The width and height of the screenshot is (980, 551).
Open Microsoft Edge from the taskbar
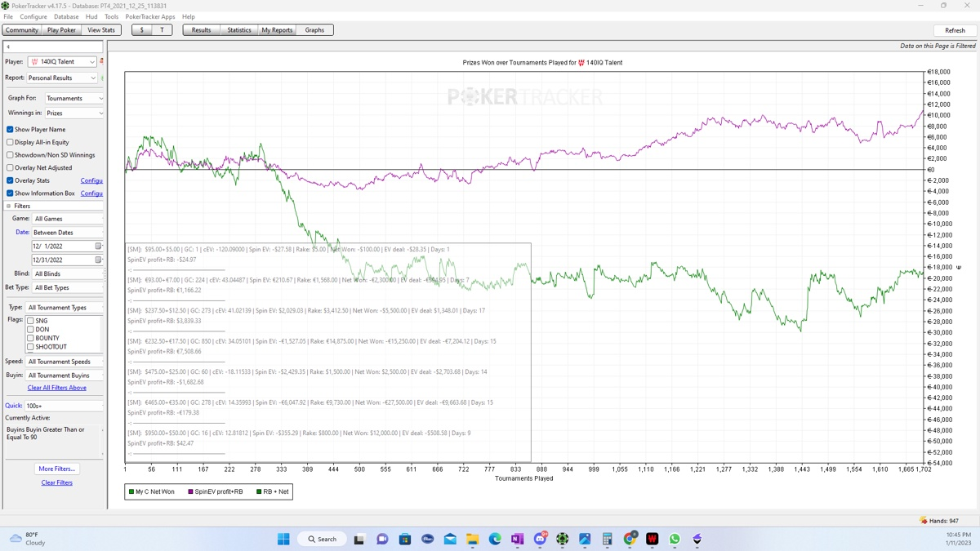coord(495,539)
